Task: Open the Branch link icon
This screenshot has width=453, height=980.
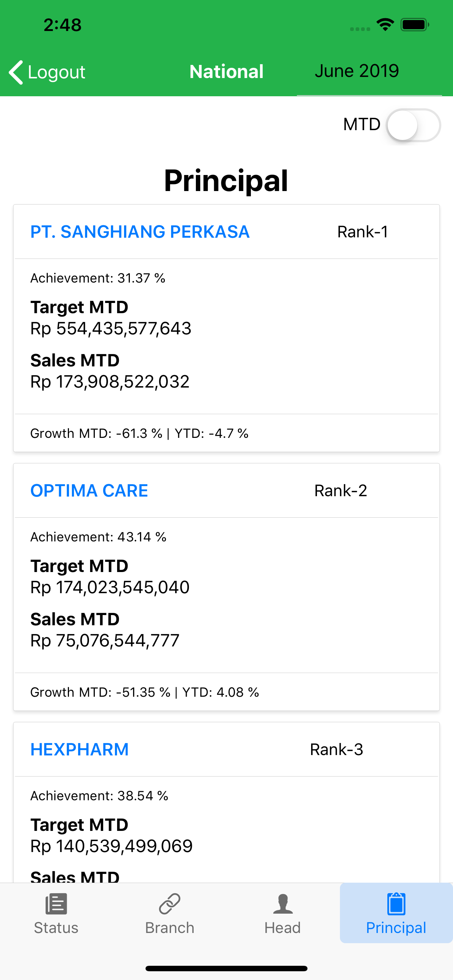Action: tap(169, 903)
